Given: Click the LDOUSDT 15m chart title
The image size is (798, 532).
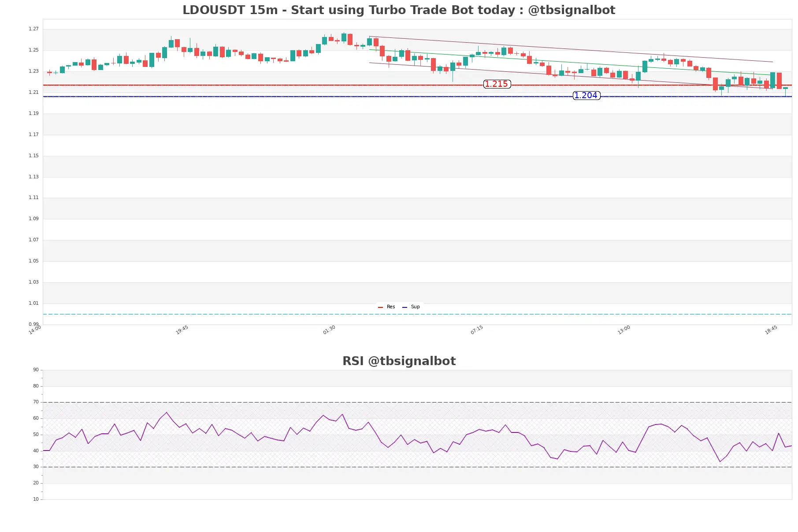Looking at the screenshot, I should (399, 10).
